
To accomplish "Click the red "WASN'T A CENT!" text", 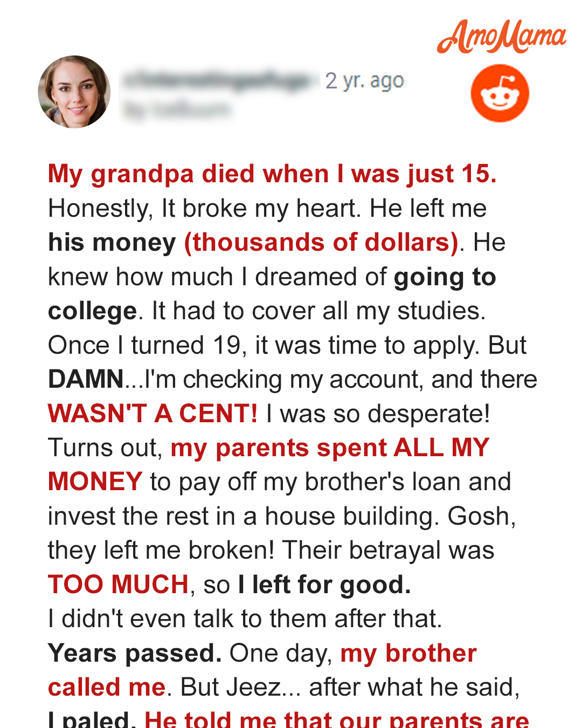I will click(x=153, y=414).
